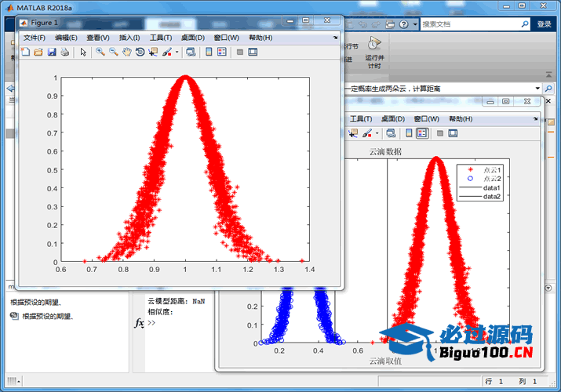This screenshot has width=561, height=392.
Task: Click Link Plot icon in second figure
Action: [391, 133]
